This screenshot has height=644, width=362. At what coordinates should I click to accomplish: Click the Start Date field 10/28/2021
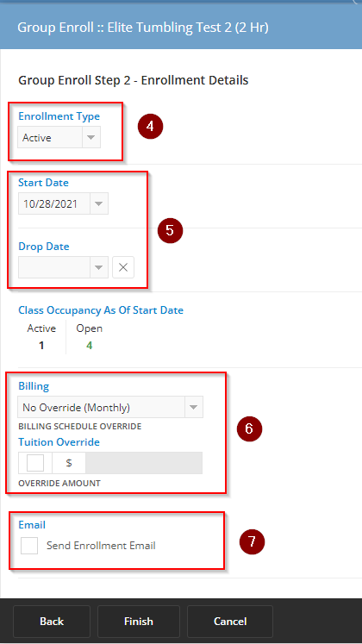54,203
